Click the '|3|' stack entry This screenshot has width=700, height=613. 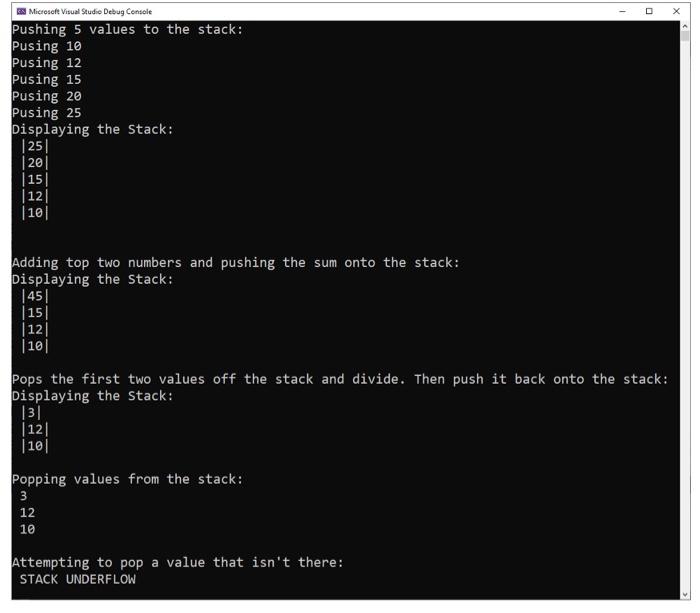[31, 413]
